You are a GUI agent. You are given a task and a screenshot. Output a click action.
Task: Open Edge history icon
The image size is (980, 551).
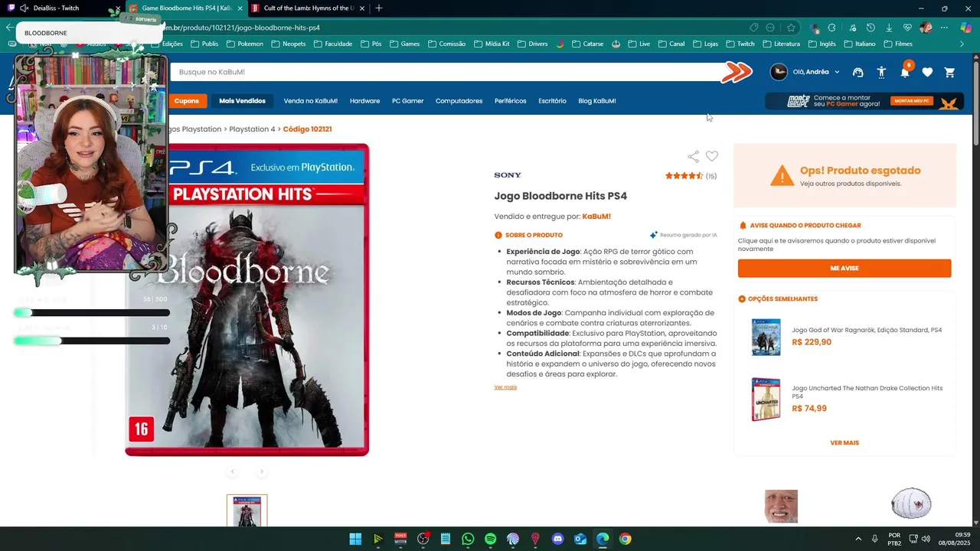click(870, 28)
